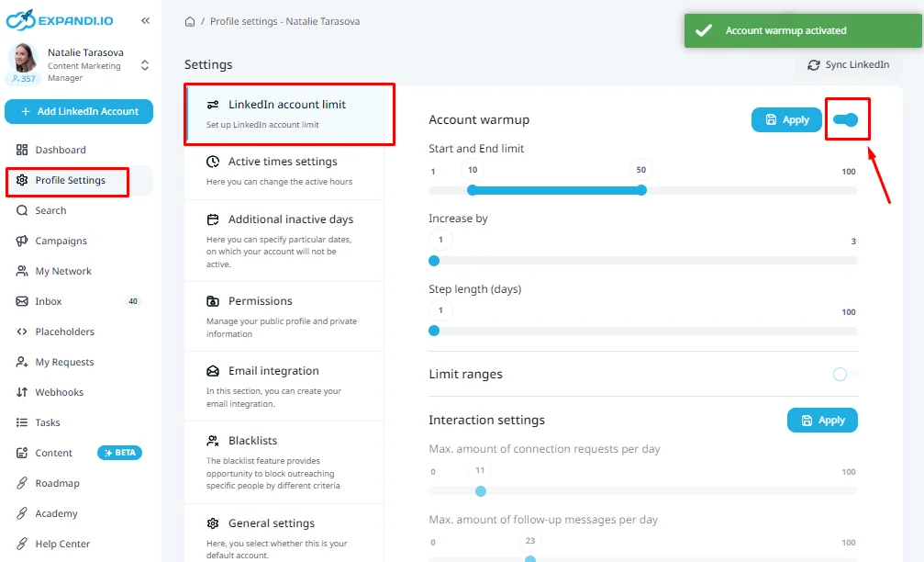
Task: Toggle off the Account warmup switch
Action: (846, 119)
